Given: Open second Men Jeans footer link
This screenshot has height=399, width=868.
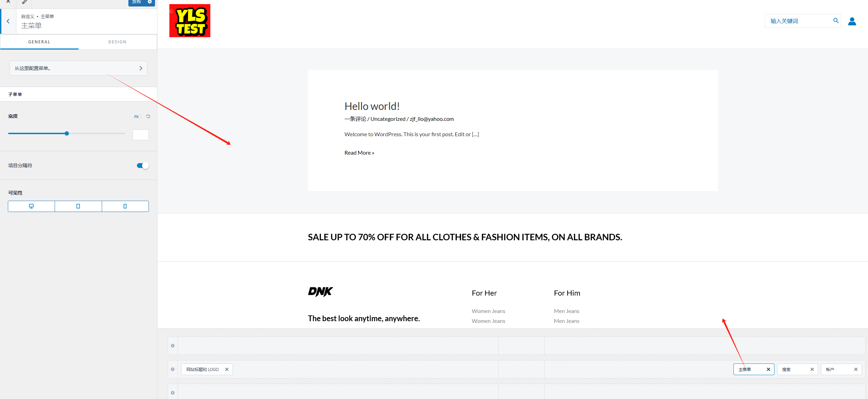Looking at the screenshot, I should point(566,321).
